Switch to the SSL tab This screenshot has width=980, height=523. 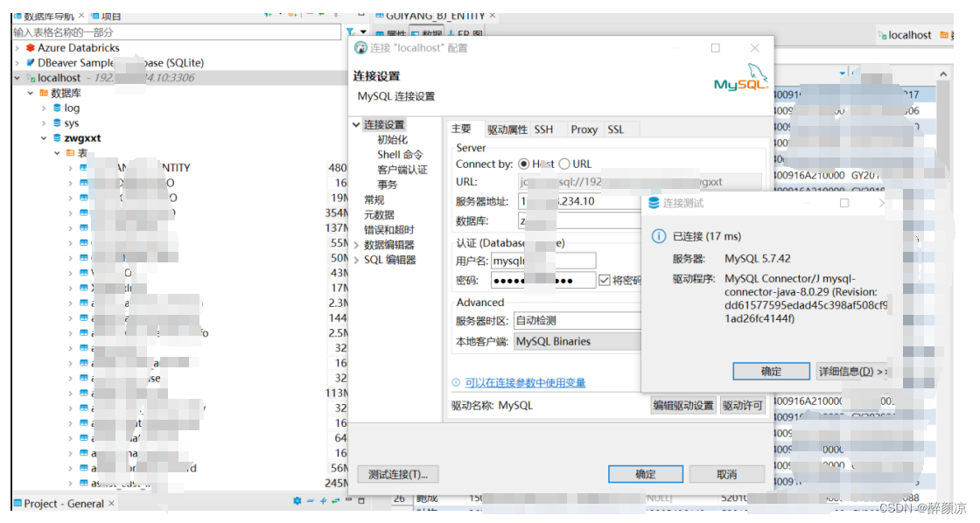pyautogui.click(x=616, y=129)
